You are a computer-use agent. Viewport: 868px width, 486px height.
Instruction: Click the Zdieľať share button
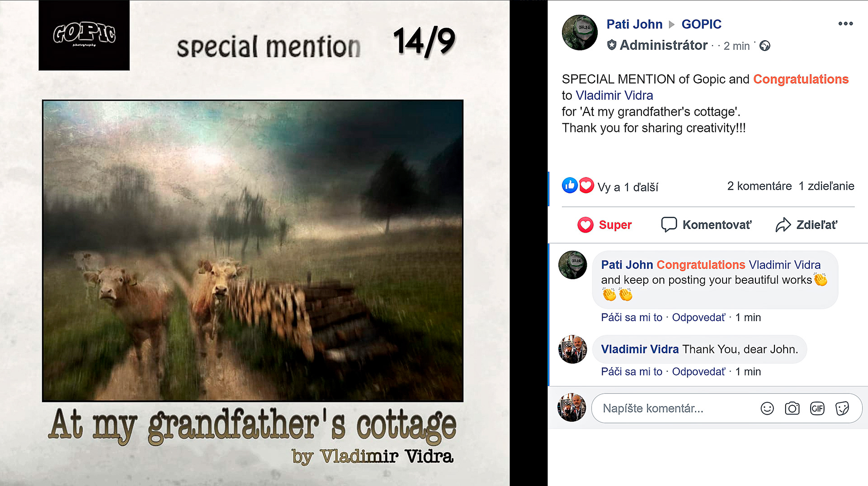coord(806,224)
